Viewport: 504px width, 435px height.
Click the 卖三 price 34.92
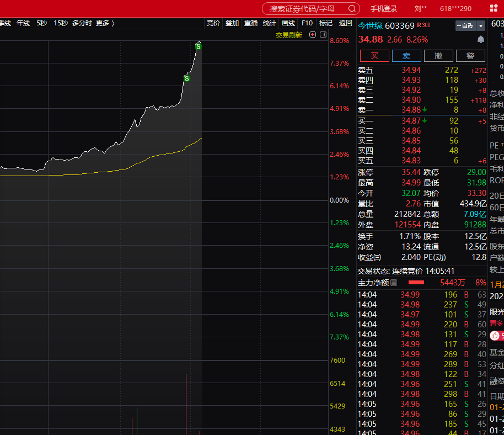pos(411,90)
